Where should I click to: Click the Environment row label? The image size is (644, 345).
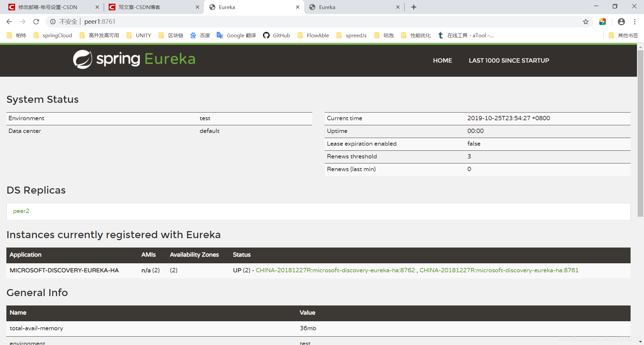pos(26,118)
